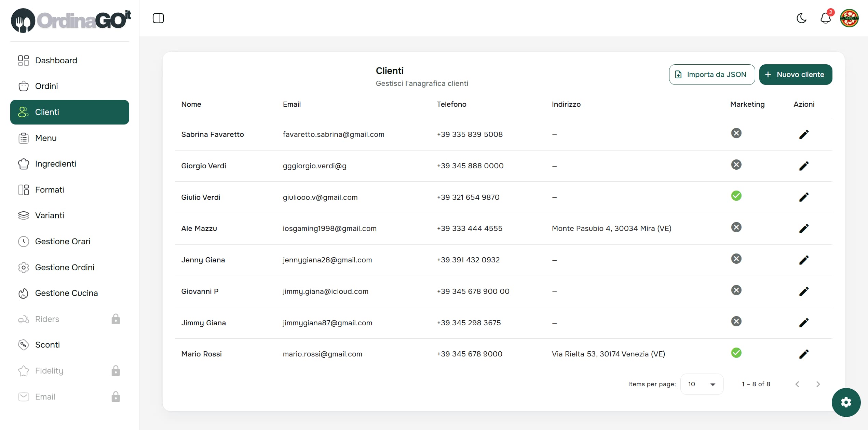Viewport: 868px width, 430px height.
Task: Click the lock icon beside Email
Action: coord(116,396)
